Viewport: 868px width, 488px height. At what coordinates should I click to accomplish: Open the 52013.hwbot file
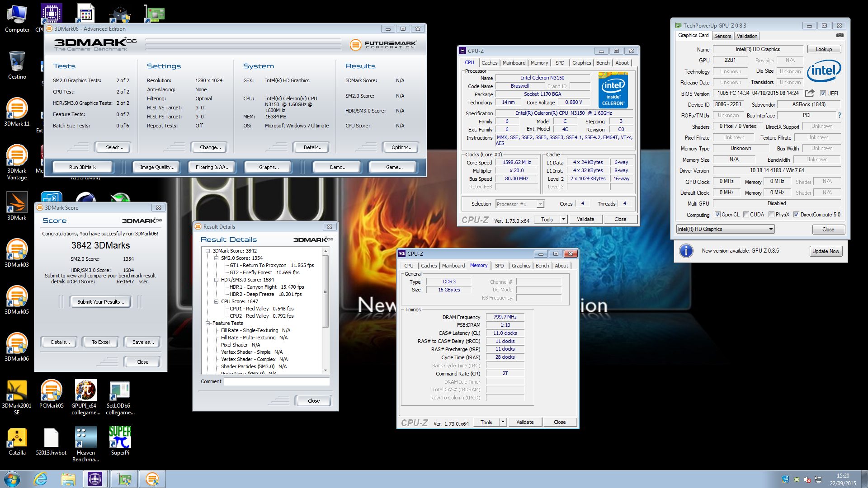tap(51, 441)
